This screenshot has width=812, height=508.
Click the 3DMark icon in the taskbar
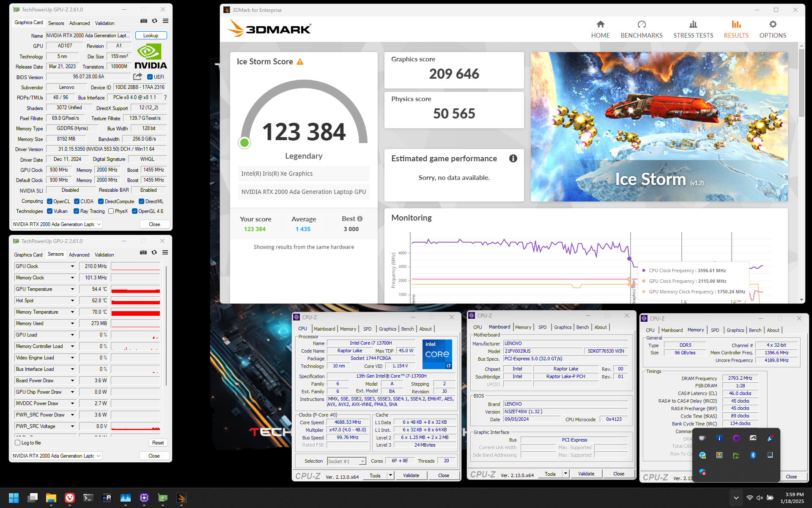(x=181, y=498)
